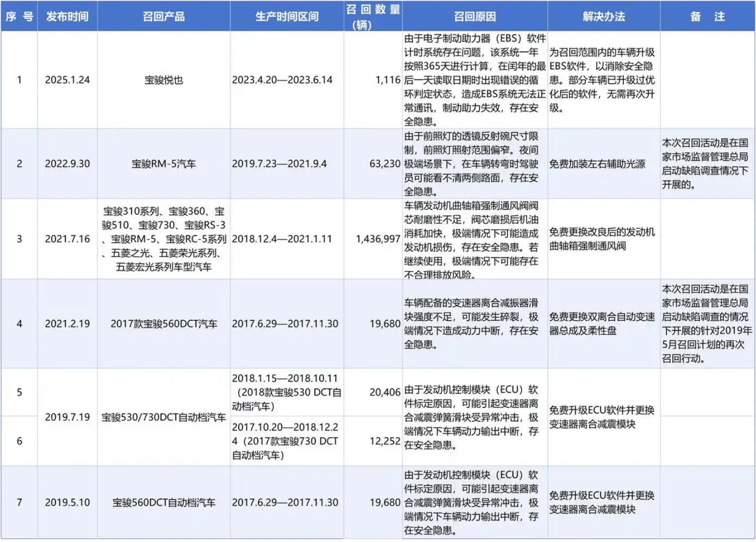Click the product cell listing 宝骏310系列
756x542 pixels.
click(164, 239)
